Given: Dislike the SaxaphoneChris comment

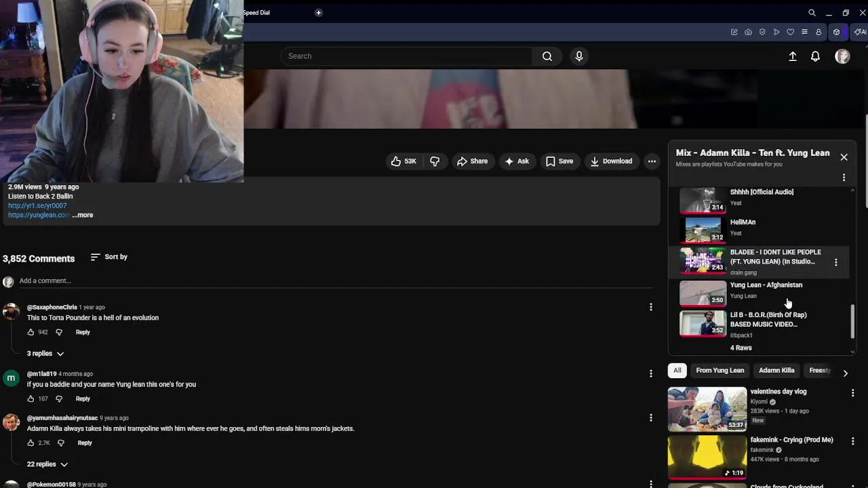Looking at the screenshot, I should tap(58, 332).
